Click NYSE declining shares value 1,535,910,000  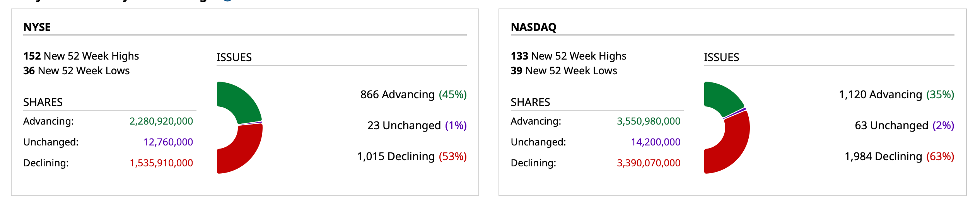(161, 163)
